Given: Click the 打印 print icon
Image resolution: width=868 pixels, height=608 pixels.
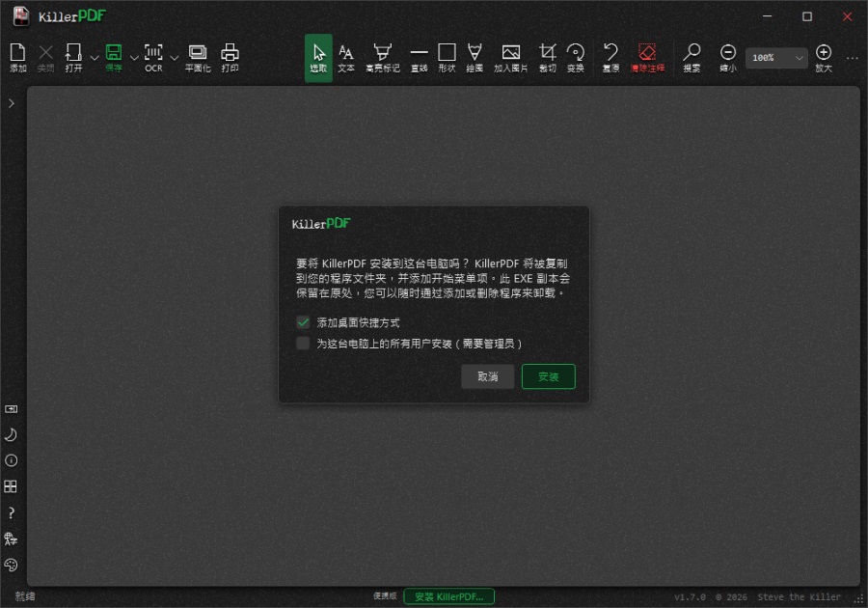Looking at the screenshot, I should (x=230, y=58).
